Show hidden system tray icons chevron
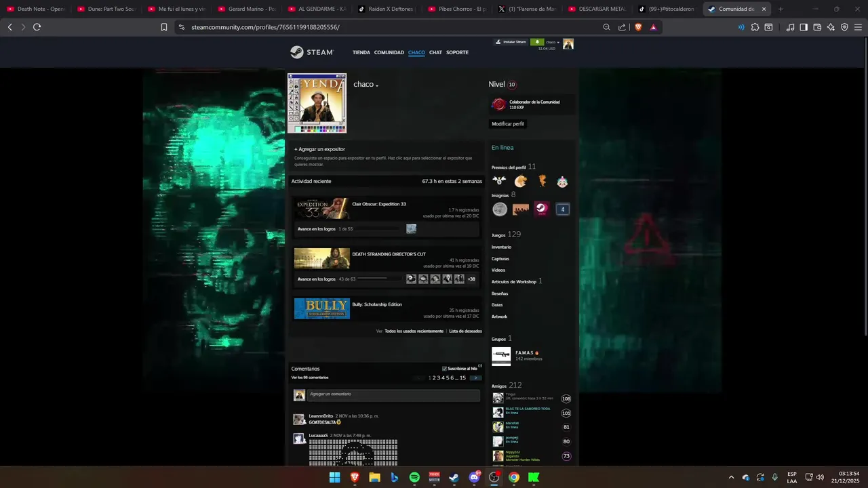This screenshot has width=868, height=488. (731, 477)
